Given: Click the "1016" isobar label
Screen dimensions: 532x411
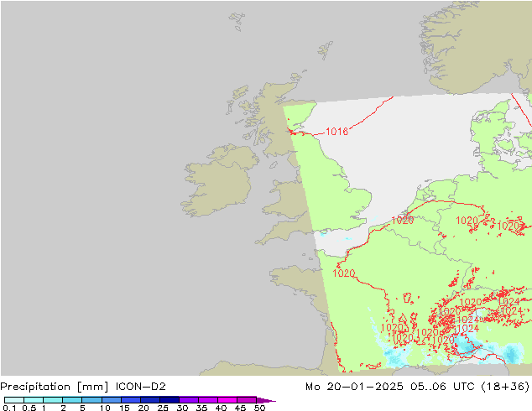Looking at the screenshot, I should [337, 132].
